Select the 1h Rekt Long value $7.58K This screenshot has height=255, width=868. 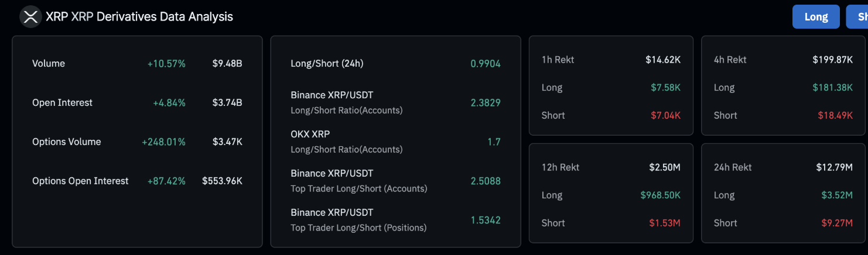pyautogui.click(x=665, y=87)
